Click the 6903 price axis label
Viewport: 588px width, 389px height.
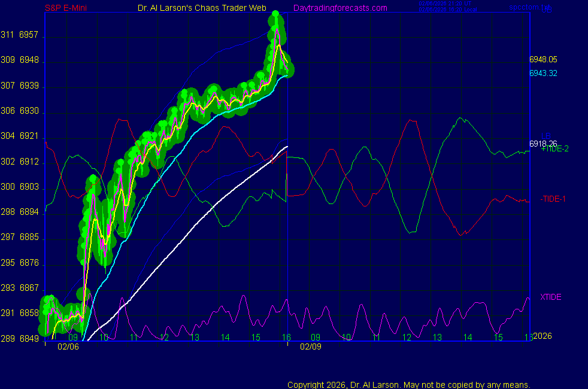pyautogui.click(x=29, y=187)
